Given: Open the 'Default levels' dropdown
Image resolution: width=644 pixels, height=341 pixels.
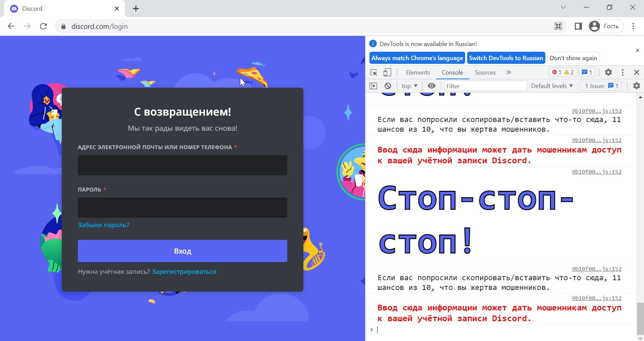Looking at the screenshot, I should pos(552,86).
